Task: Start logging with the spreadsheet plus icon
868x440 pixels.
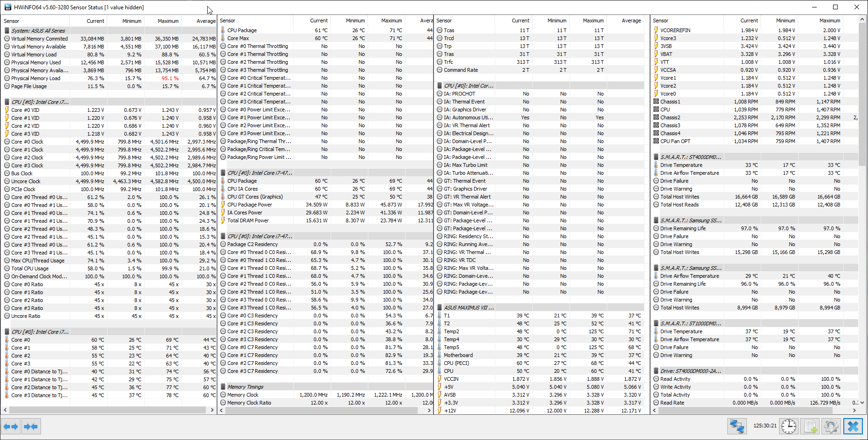Action: (x=810, y=426)
